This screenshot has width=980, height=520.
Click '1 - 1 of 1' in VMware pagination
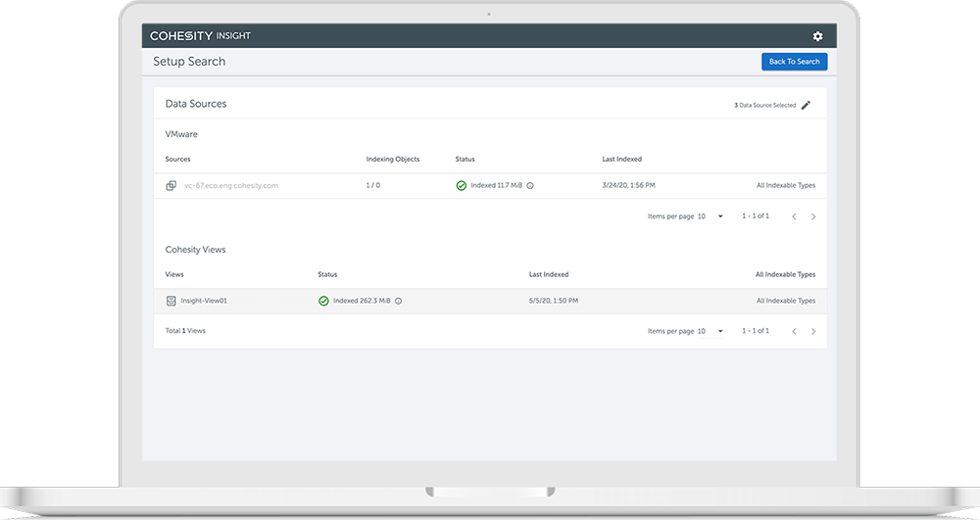coord(756,216)
